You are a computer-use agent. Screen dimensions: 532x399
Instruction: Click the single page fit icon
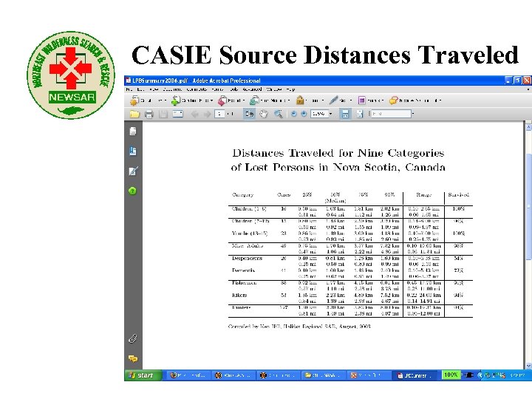tap(360, 114)
